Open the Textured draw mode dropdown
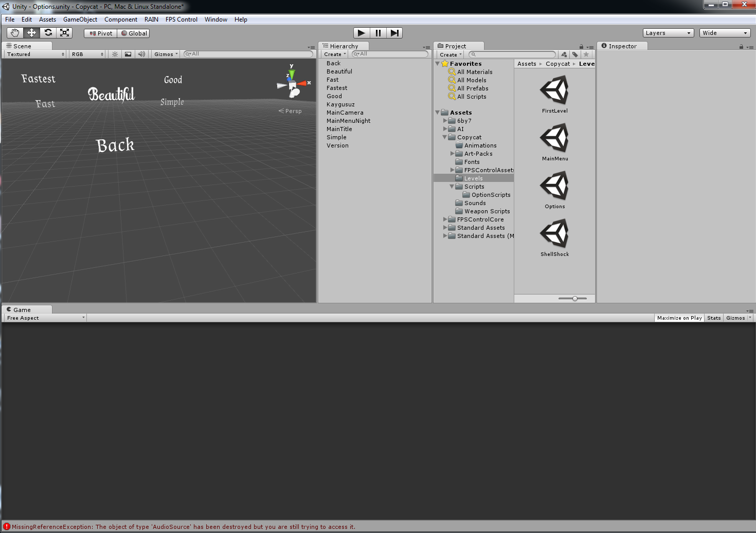Image resolution: width=756 pixels, height=533 pixels. click(35, 54)
